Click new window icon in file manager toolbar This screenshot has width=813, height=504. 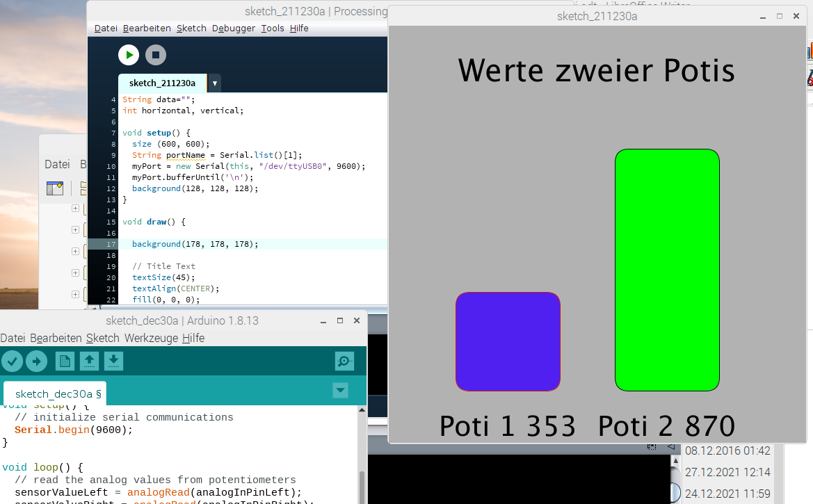click(54, 188)
